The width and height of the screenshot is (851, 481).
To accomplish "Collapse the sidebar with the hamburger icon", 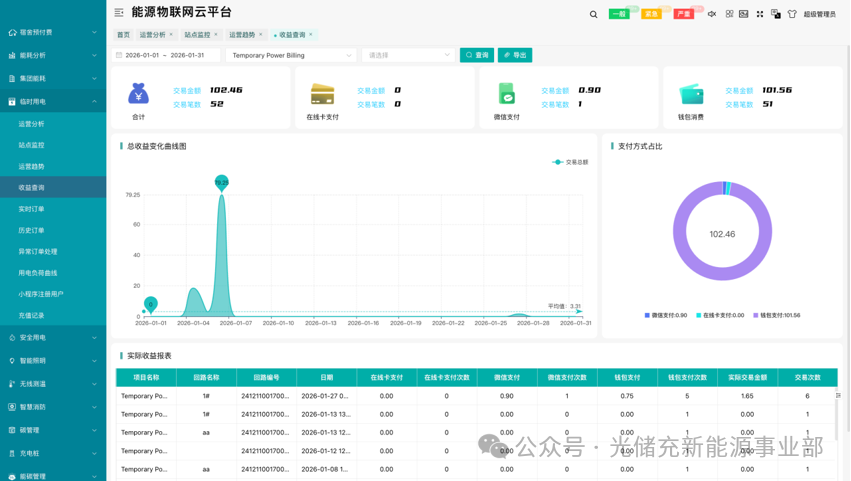I will tap(119, 13).
